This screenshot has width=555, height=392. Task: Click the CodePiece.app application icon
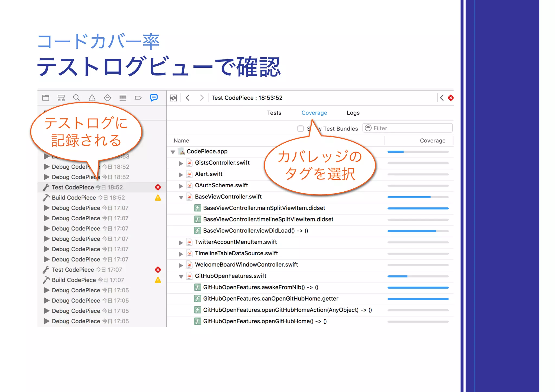click(181, 151)
